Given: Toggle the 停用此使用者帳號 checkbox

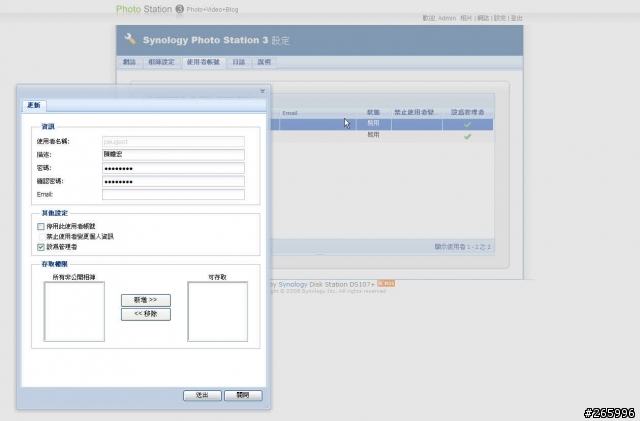Looking at the screenshot, I should (x=41, y=226).
